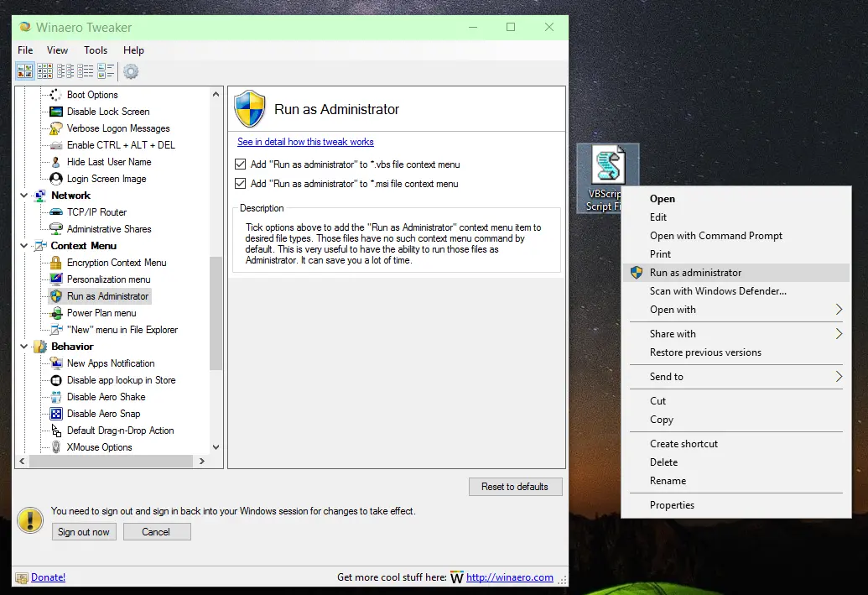Image resolution: width=868 pixels, height=595 pixels.
Task: Follow the "See in detail how this tweak works" link
Action: pos(305,142)
